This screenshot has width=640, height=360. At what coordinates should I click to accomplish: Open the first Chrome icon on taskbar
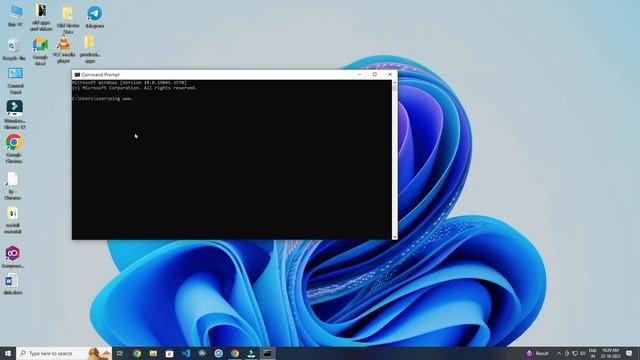[137, 353]
